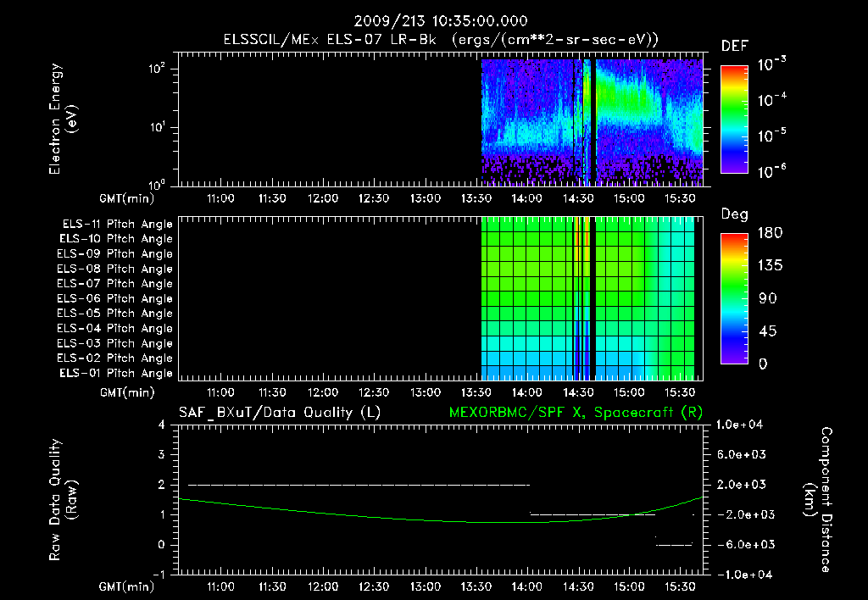Click the 10^-6 value on the DEF scale
Viewport: 868px width, 600px height.
(771, 171)
